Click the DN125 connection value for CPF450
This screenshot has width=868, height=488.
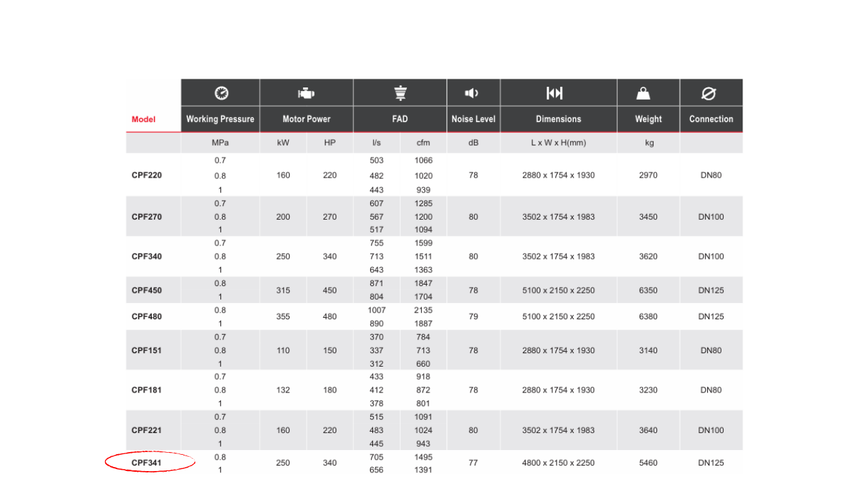coord(711,290)
